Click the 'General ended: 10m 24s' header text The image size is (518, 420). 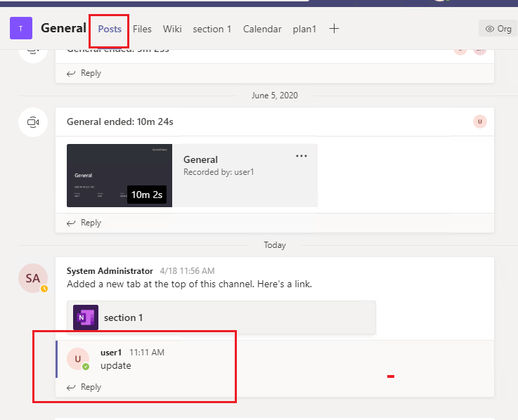(x=120, y=122)
